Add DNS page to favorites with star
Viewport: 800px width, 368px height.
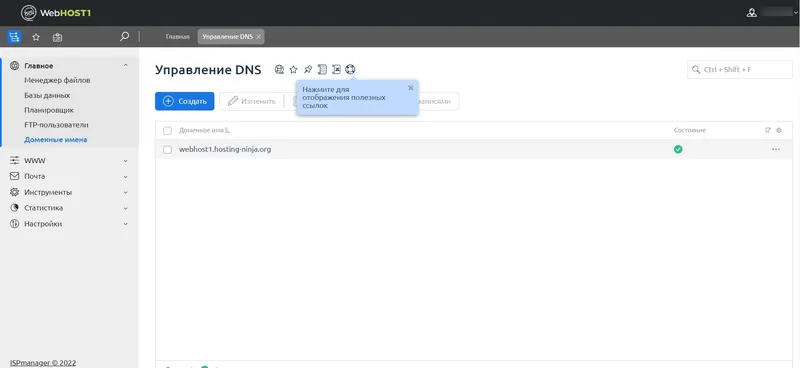pos(293,69)
